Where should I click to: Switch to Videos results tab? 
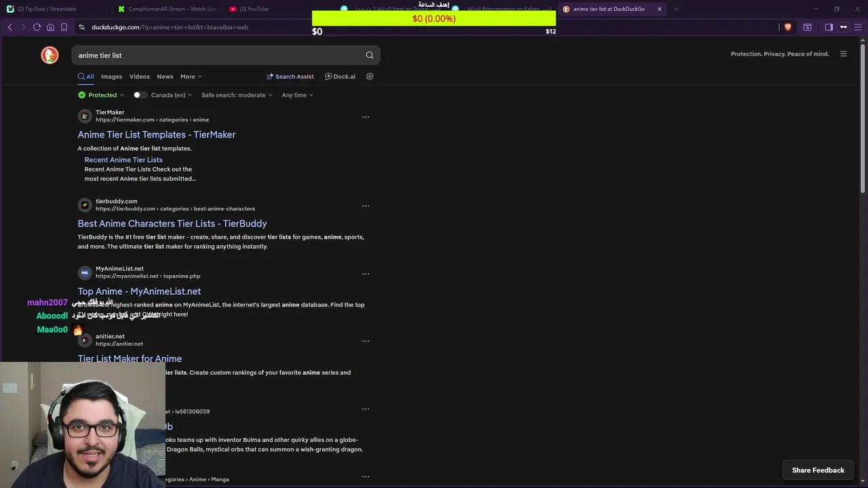140,77
